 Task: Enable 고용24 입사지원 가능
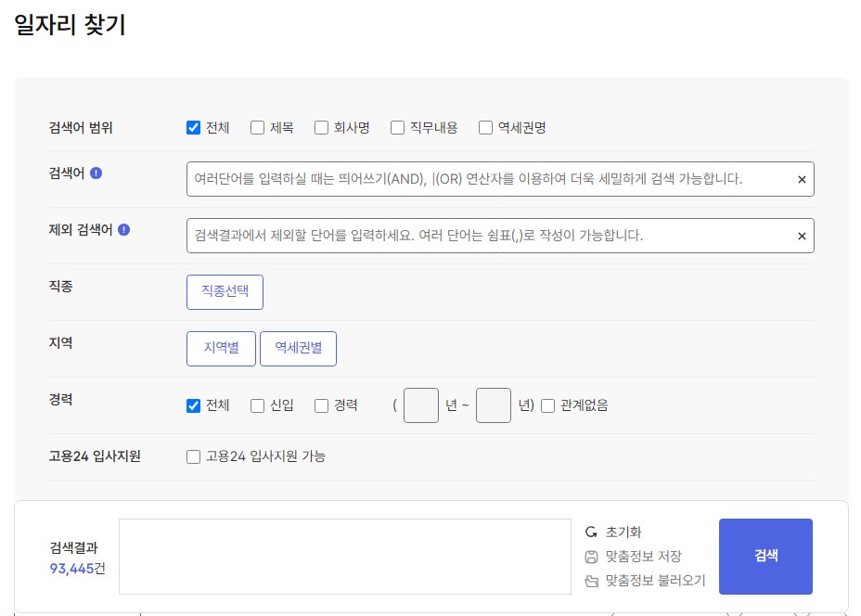[x=193, y=456]
